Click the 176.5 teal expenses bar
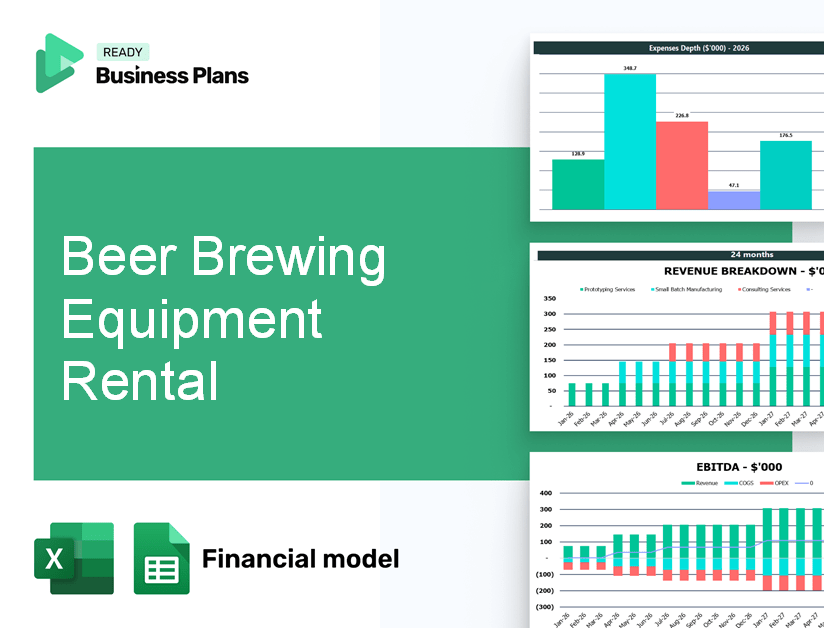This screenshot has width=824, height=631. (786, 175)
